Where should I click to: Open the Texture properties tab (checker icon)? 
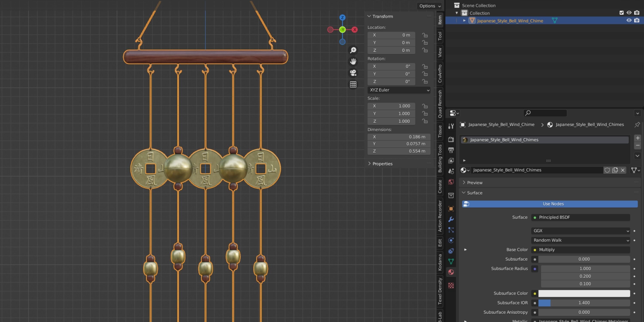click(x=451, y=285)
